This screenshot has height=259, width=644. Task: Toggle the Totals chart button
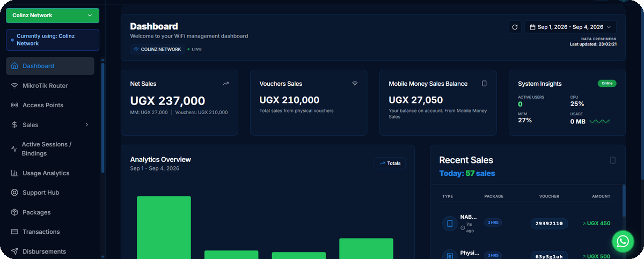click(390, 163)
